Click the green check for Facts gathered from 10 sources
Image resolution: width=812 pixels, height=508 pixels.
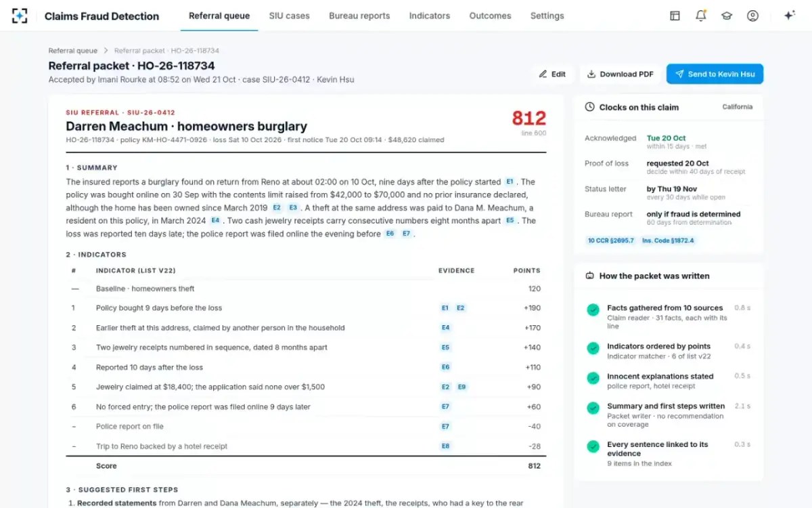pyautogui.click(x=593, y=310)
